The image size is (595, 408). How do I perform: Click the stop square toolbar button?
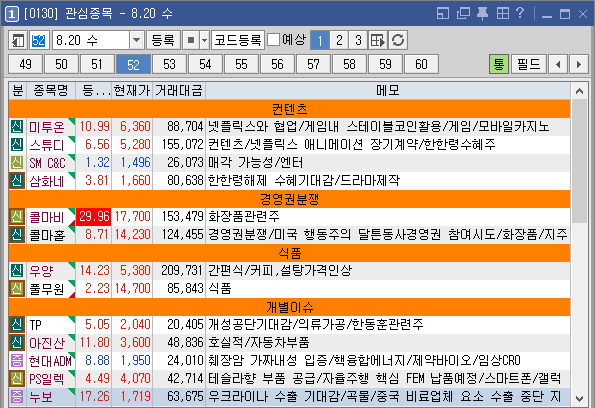[191, 40]
